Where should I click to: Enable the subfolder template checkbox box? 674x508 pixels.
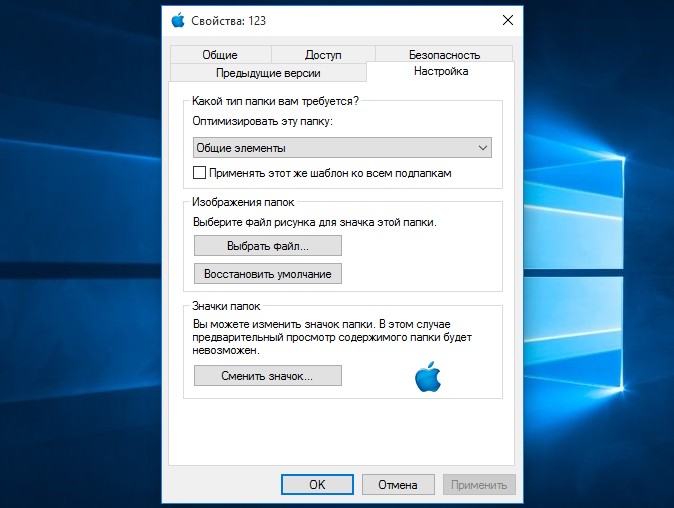199,173
